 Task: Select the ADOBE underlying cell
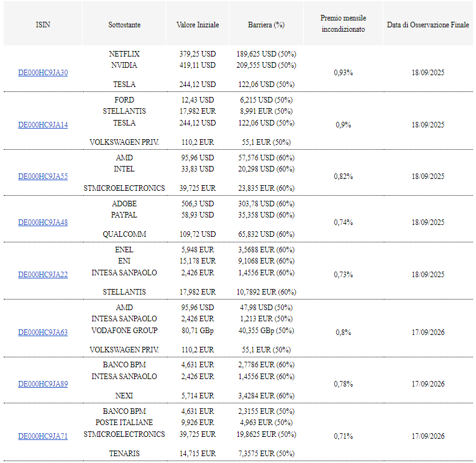[x=124, y=204]
